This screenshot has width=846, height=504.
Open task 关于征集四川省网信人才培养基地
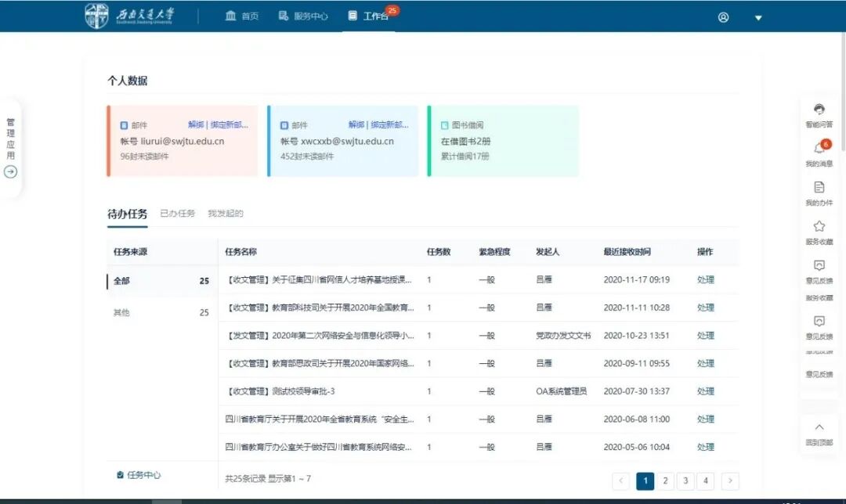click(319, 279)
